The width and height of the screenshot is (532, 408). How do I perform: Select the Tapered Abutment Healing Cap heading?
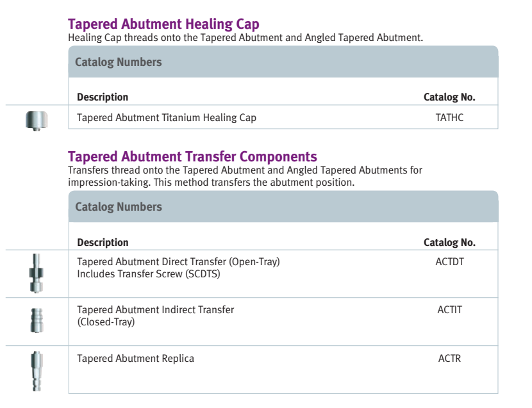[163, 24]
